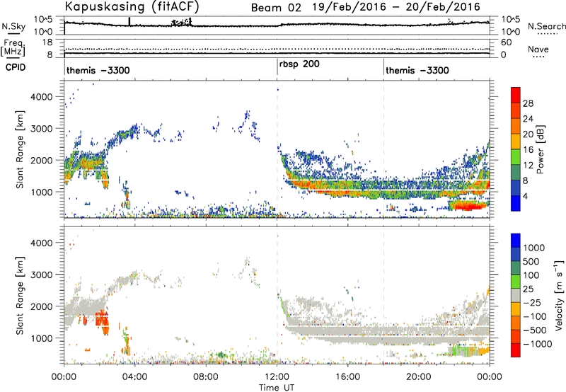Image resolution: width=566 pixels, height=392 pixels.
Task: Select the "Beam 02" label in header
Action: pyautogui.click(x=276, y=8)
